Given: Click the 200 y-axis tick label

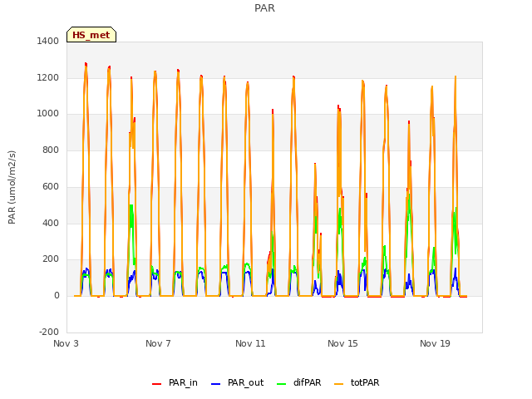Looking at the screenshot, I should click(51, 259).
